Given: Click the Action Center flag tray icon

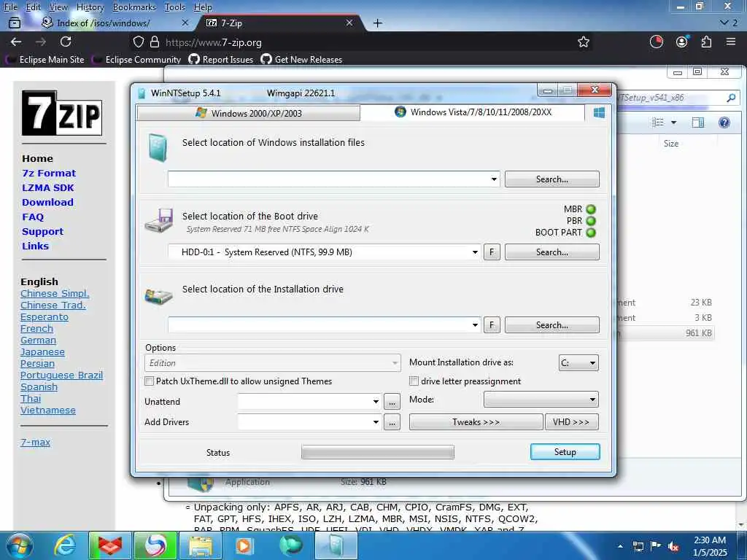Looking at the screenshot, I should [x=656, y=547].
